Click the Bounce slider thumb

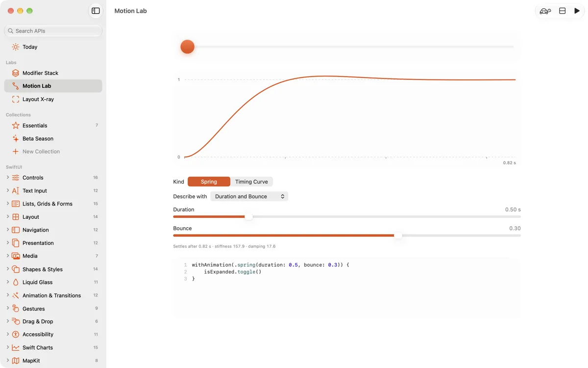[398, 236]
